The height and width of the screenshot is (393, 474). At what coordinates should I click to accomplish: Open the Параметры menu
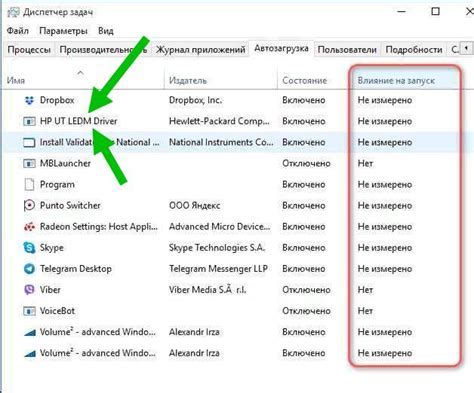pyautogui.click(x=63, y=31)
